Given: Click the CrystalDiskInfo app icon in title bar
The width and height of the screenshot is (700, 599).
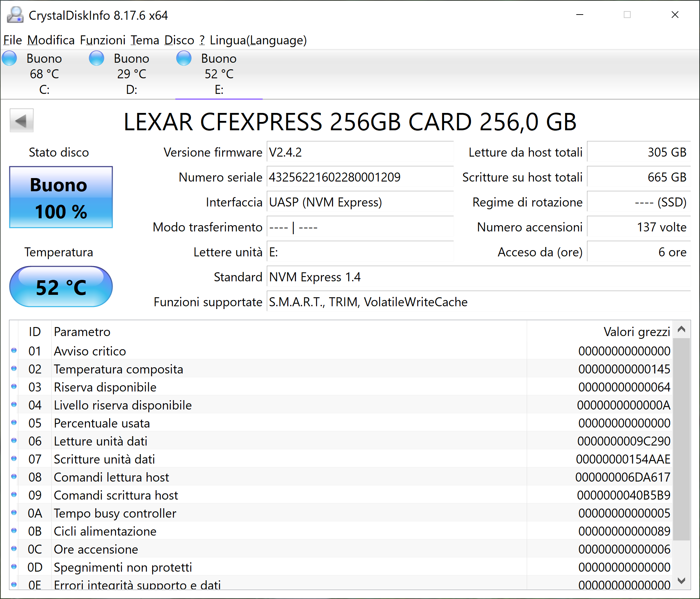Looking at the screenshot, I should coord(15,15).
